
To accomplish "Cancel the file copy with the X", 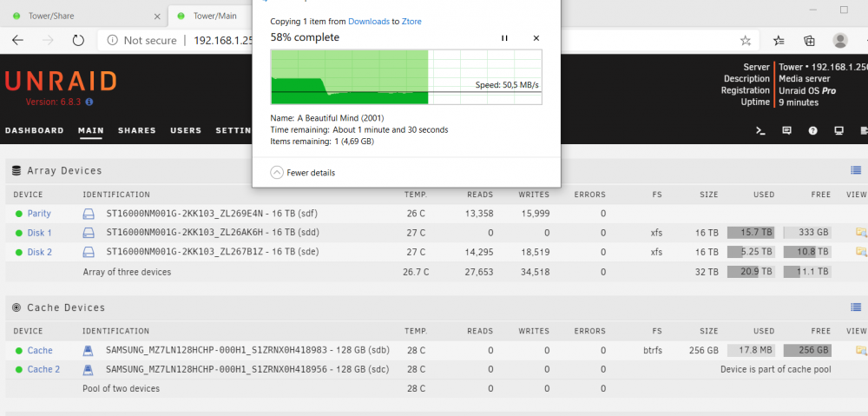I will pyautogui.click(x=536, y=38).
